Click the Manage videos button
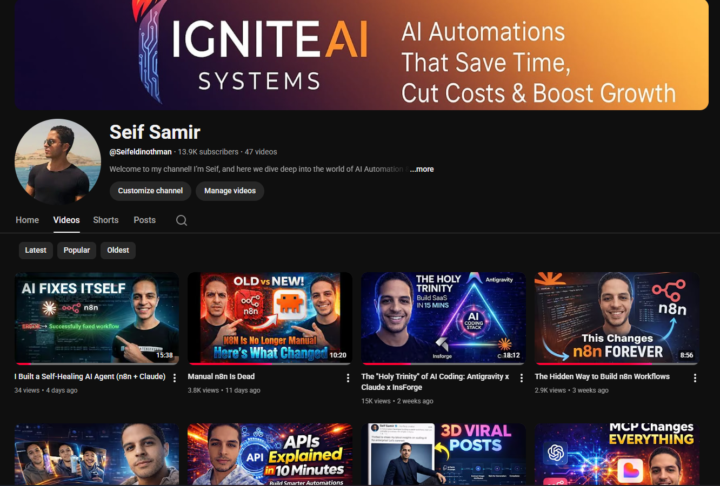Image resolution: width=720 pixels, height=486 pixels. [x=230, y=191]
